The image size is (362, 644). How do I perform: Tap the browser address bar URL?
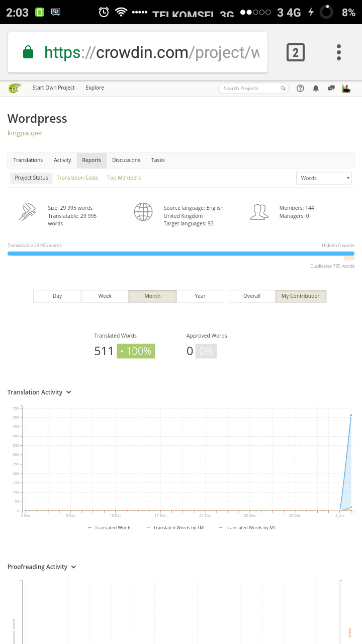pos(152,52)
